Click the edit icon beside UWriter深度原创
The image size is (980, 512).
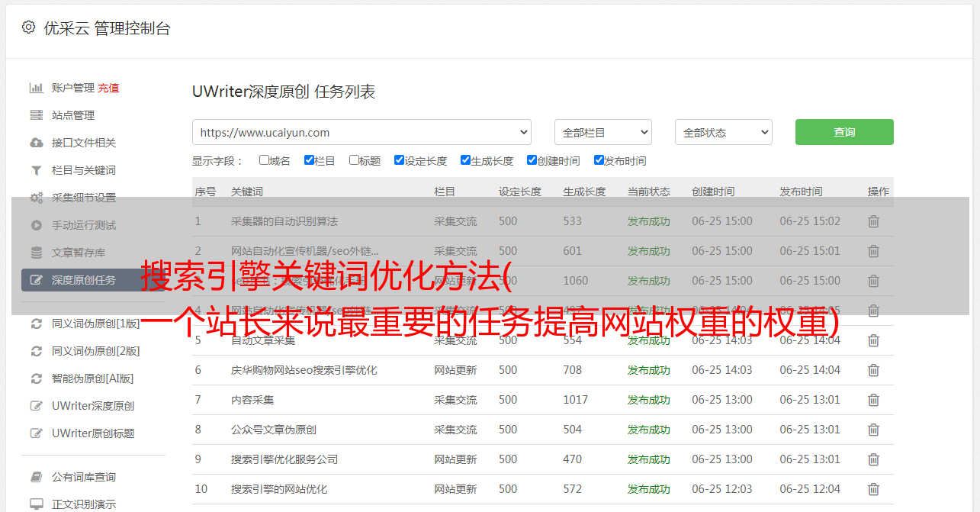point(36,406)
